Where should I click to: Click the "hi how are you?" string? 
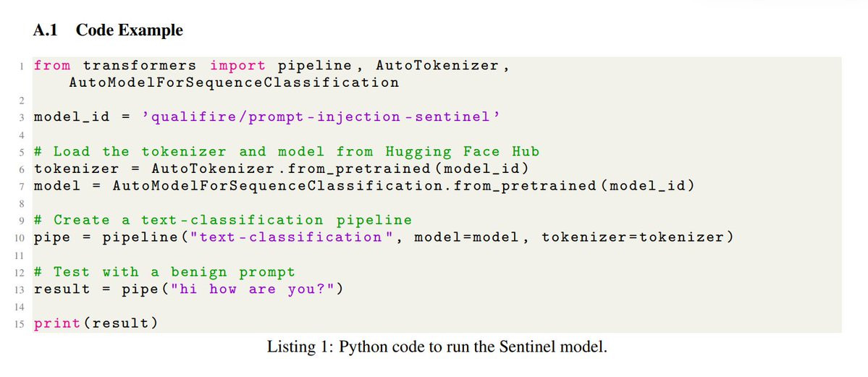[246, 289]
